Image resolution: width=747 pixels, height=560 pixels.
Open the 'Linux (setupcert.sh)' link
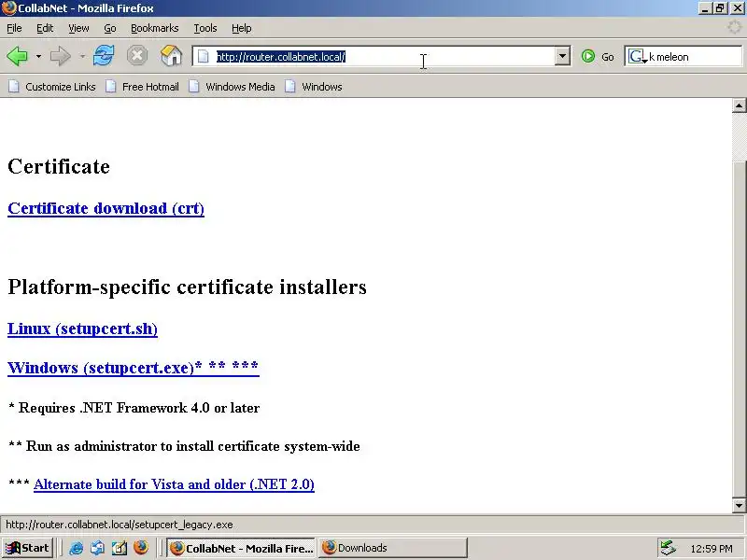tap(82, 329)
